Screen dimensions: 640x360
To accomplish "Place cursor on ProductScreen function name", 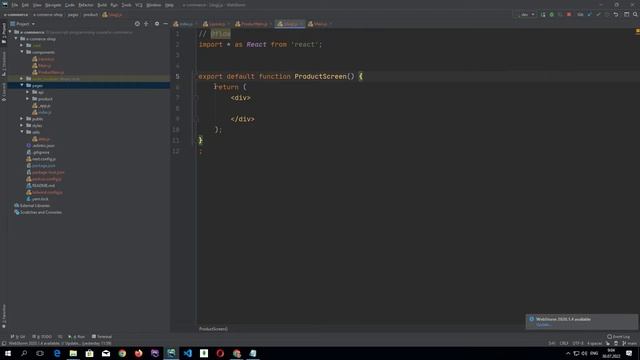I will 320,76.
